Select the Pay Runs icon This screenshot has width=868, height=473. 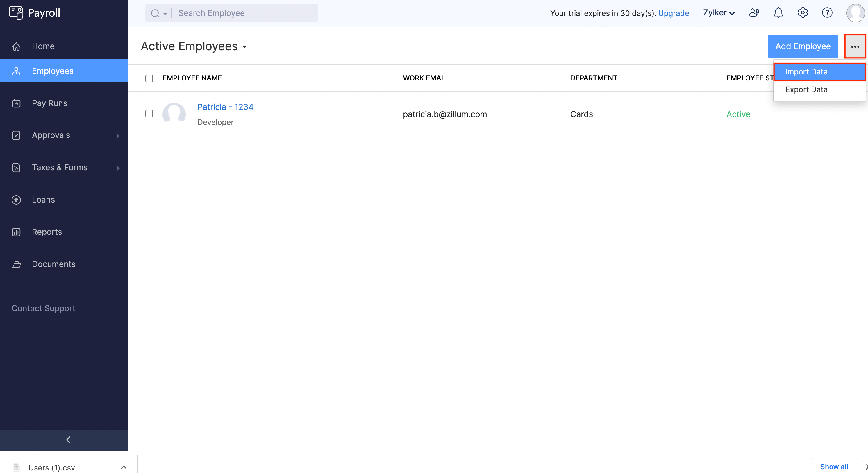point(16,103)
